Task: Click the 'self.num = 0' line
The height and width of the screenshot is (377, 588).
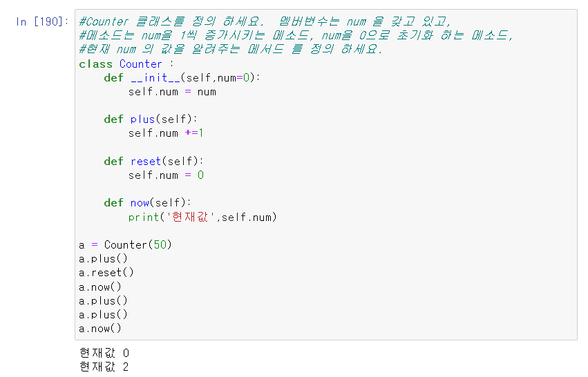Action: (x=166, y=175)
